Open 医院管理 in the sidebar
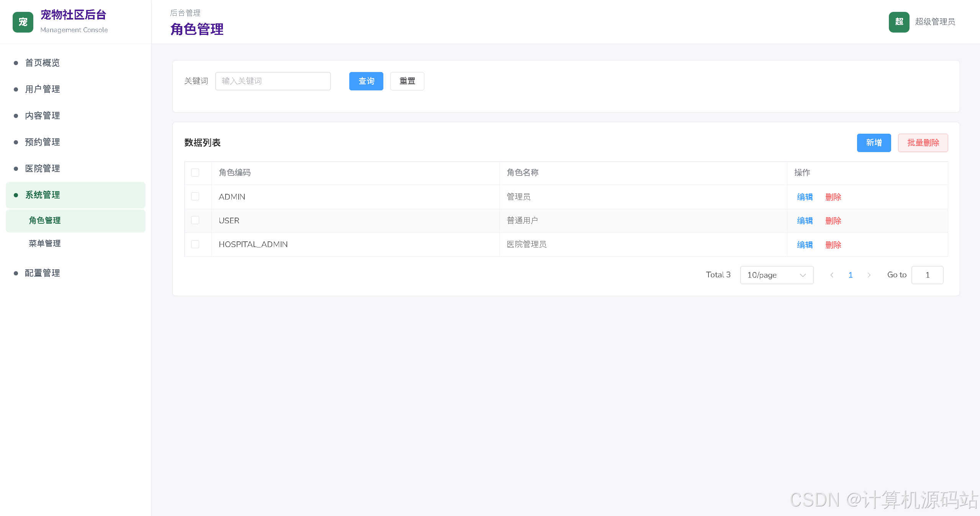Image resolution: width=980 pixels, height=516 pixels. point(75,169)
